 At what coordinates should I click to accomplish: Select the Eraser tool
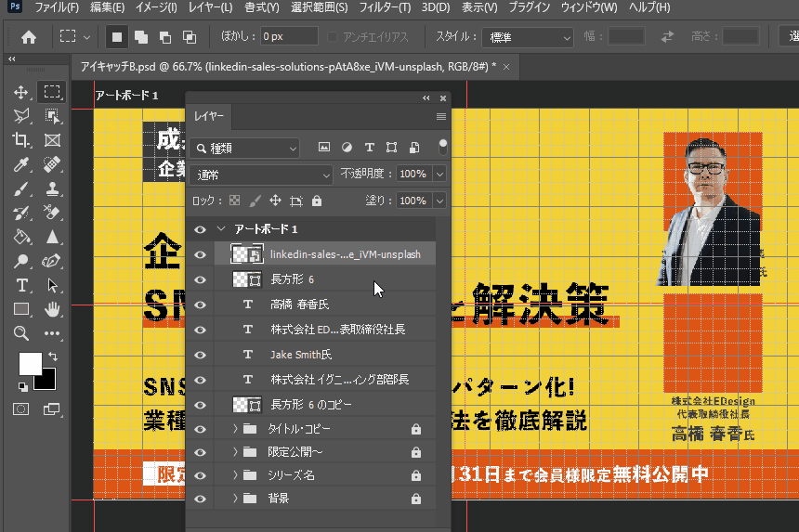pyautogui.click(x=51, y=213)
